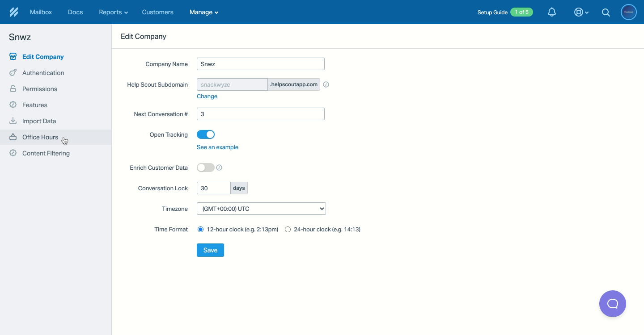This screenshot has width=644, height=335.
Task: Click the .helpscoutapp.com suffix
Action: pos(294,84)
